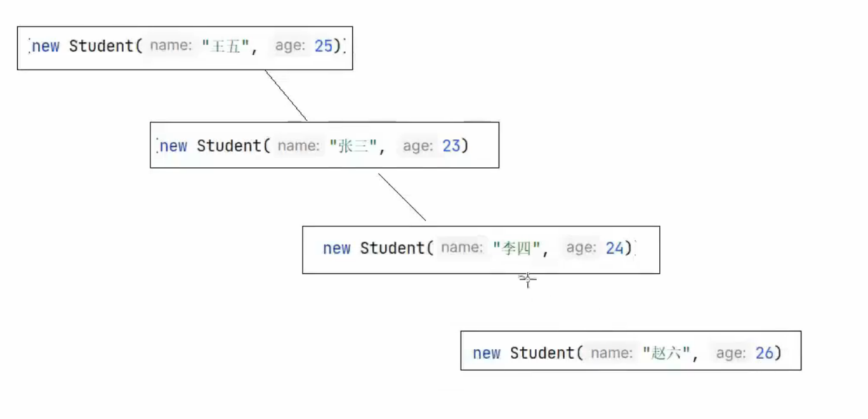Click the "王五" name string

[x=226, y=46]
